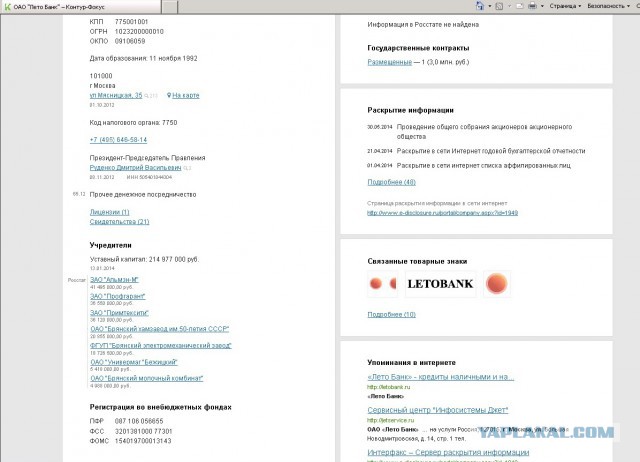The height and width of the screenshot is (462, 640).
Task: Click the Государственные контракты heading
Action: point(418,48)
